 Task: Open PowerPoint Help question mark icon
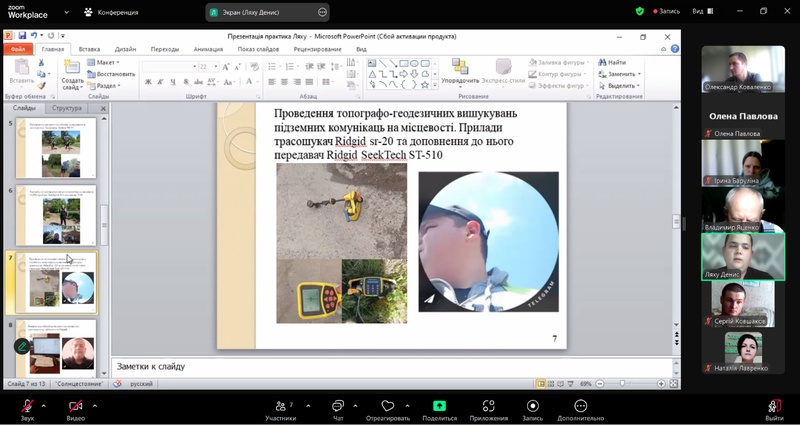click(675, 49)
